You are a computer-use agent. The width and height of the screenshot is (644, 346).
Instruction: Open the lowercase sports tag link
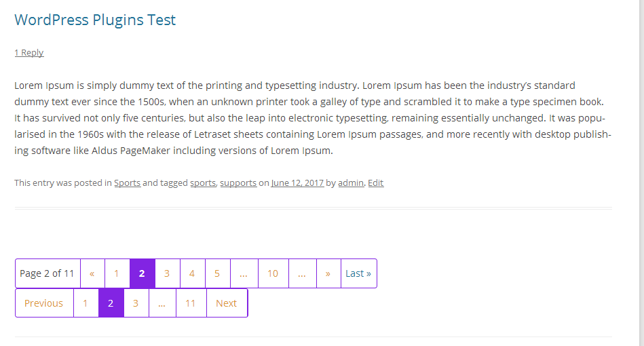coord(202,182)
